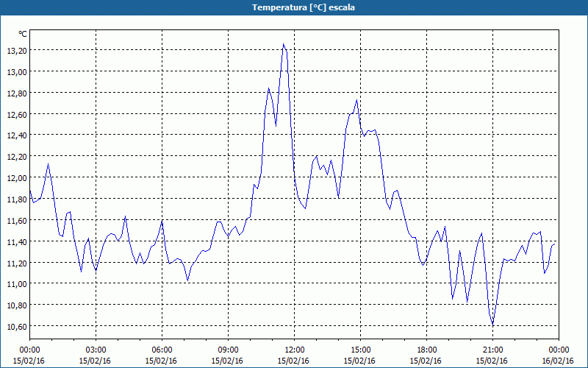Click the 12,80 y-axis value
This screenshot has height=368, width=588.
[x=17, y=93]
